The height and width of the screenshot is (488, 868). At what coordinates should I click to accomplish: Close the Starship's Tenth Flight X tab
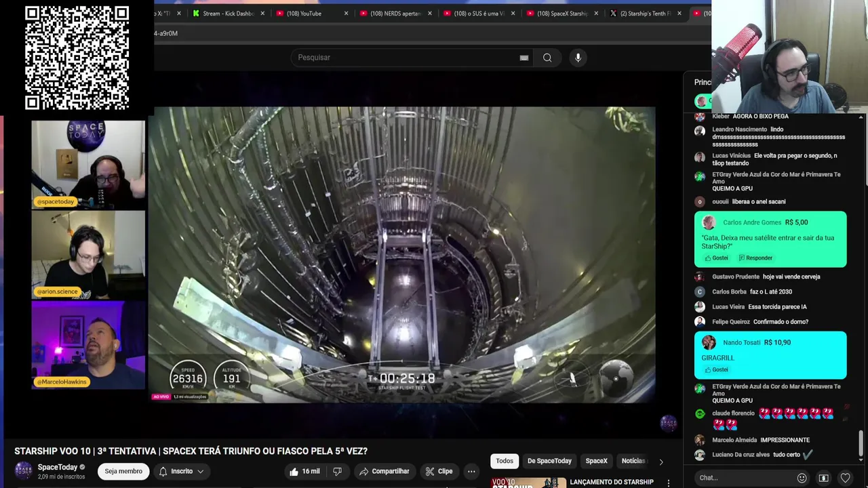[x=679, y=14]
